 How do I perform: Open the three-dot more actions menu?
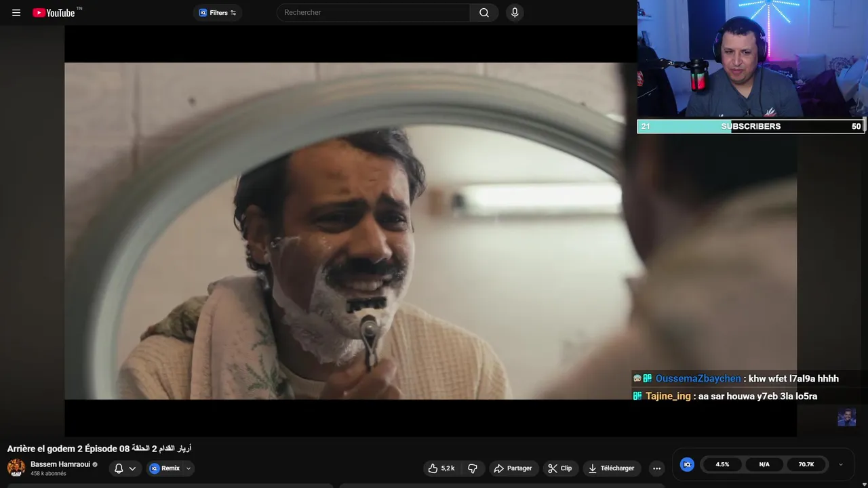656,468
